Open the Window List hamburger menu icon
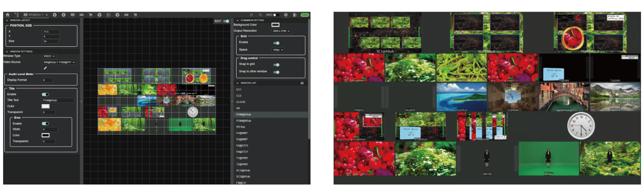The image size is (644, 196). (x=302, y=83)
